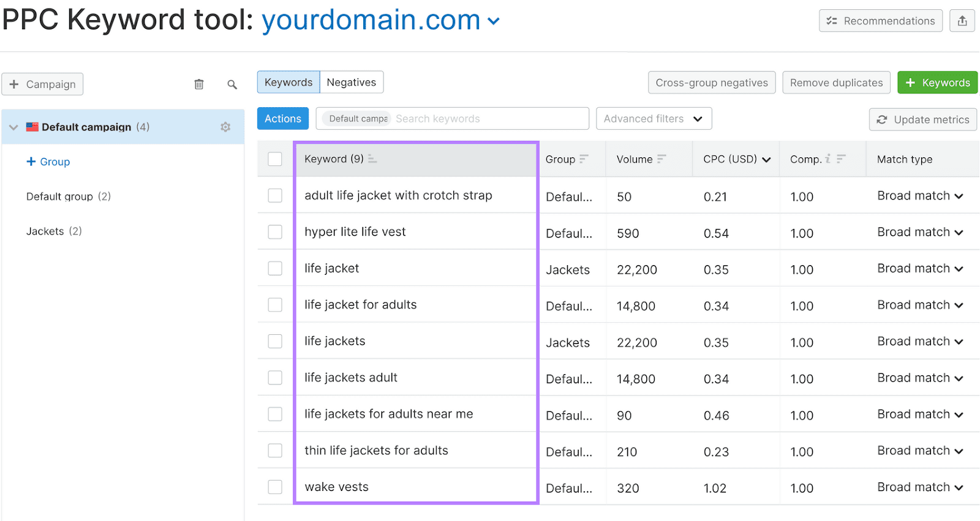Click Remove duplicates button

pyautogui.click(x=836, y=83)
